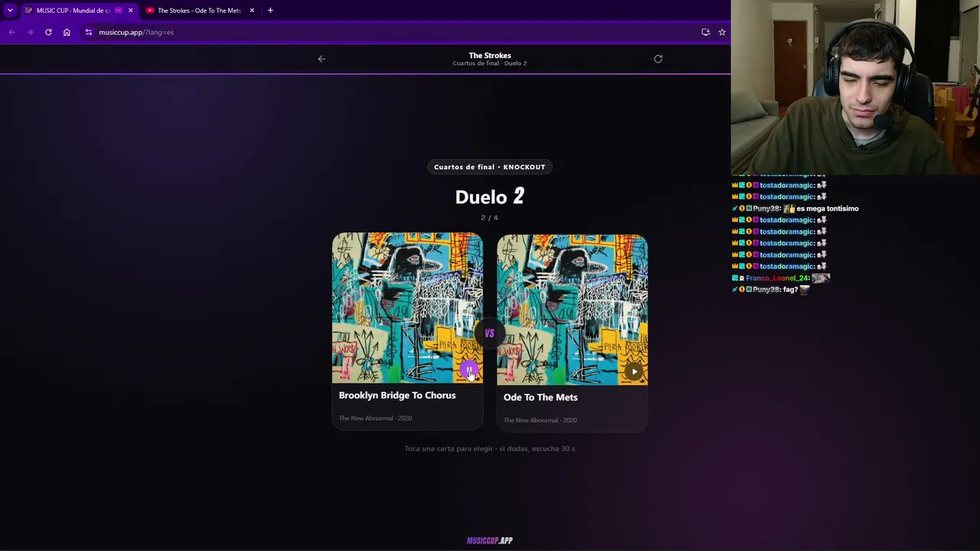Close The Strokes YouTube tab
Image resolution: width=980 pixels, height=551 pixels.
(x=252, y=11)
